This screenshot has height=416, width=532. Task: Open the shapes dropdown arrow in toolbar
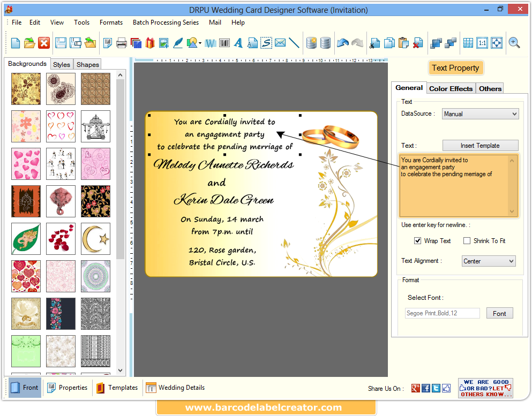tap(200, 43)
